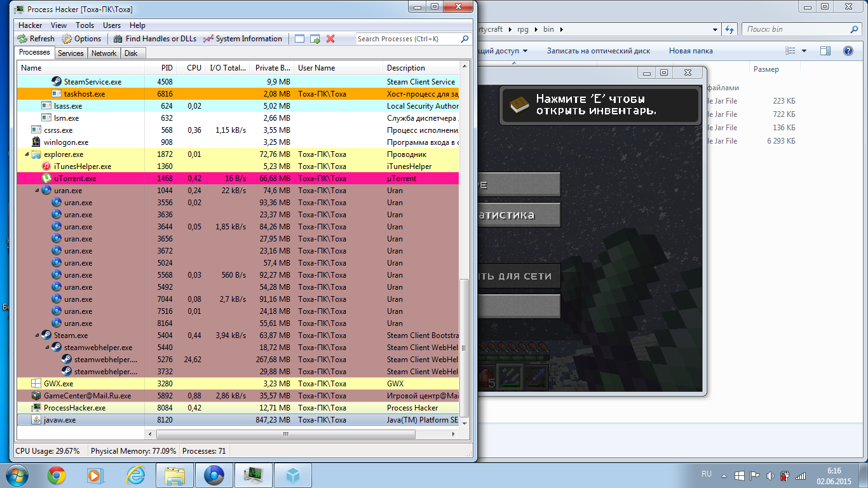This screenshot has width=868, height=488.
Task: Click the volume icon in system tray
Action: coord(770,475)
